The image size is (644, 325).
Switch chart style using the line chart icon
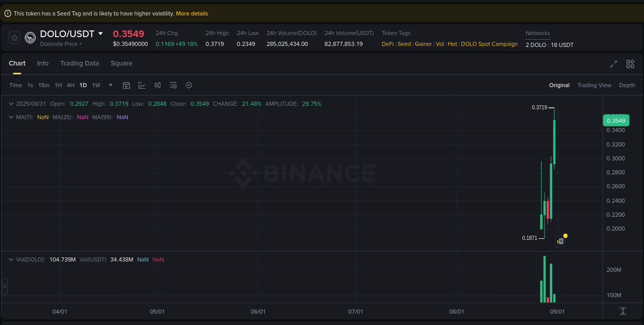[x=142, y=85]
